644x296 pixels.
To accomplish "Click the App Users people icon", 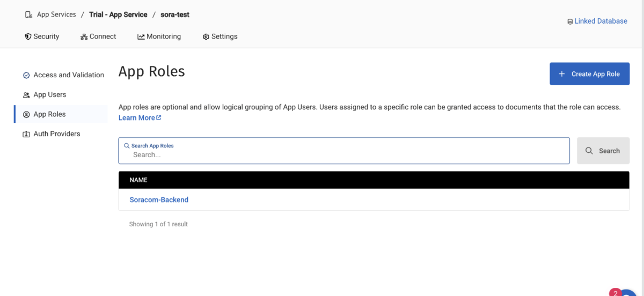I will pos(26,95).
